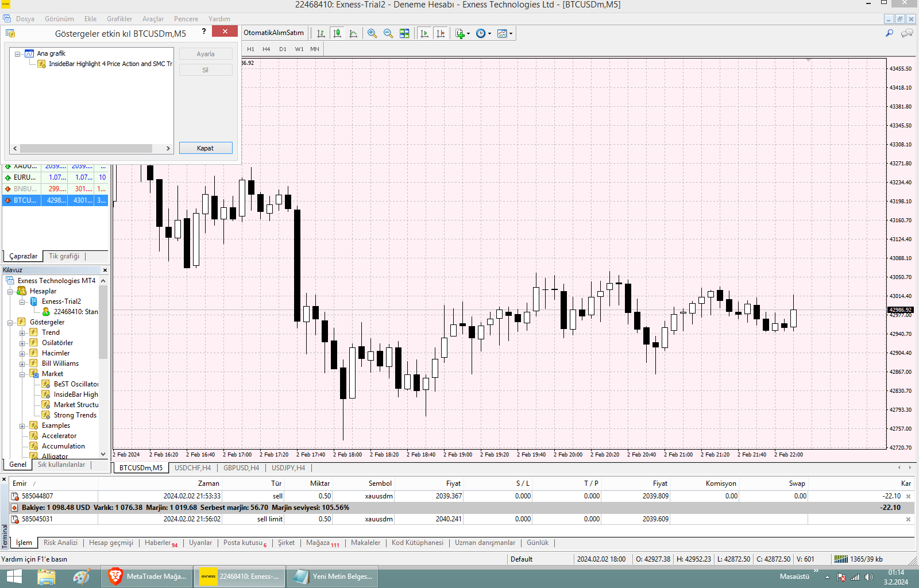Toggle the OtomatikAlımSatım button
This screenshot has width=919, height=588.
[x=273, y=33]
